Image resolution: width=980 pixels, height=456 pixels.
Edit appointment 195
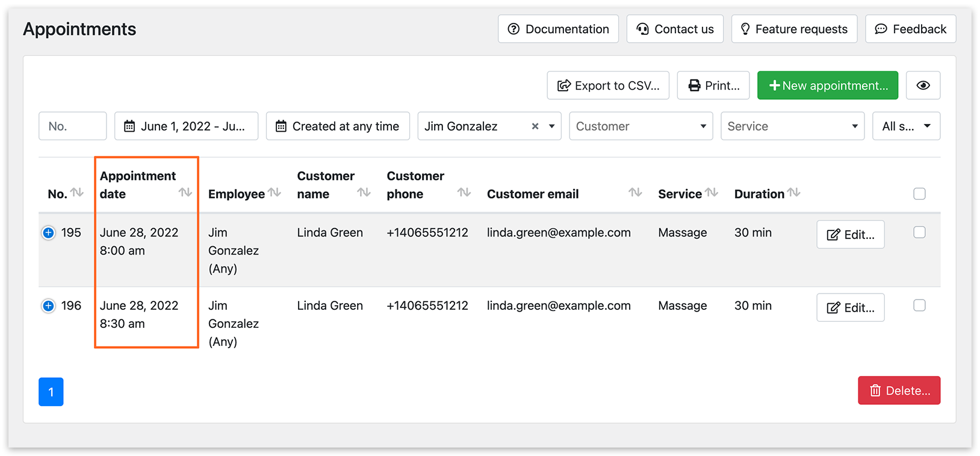[850, 235]
